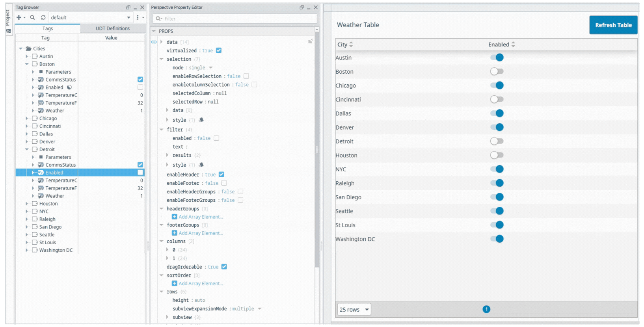Turn on the Boston Enabled toggle switch
Viewport: 644px width, 327px height.
click(497, 71)
